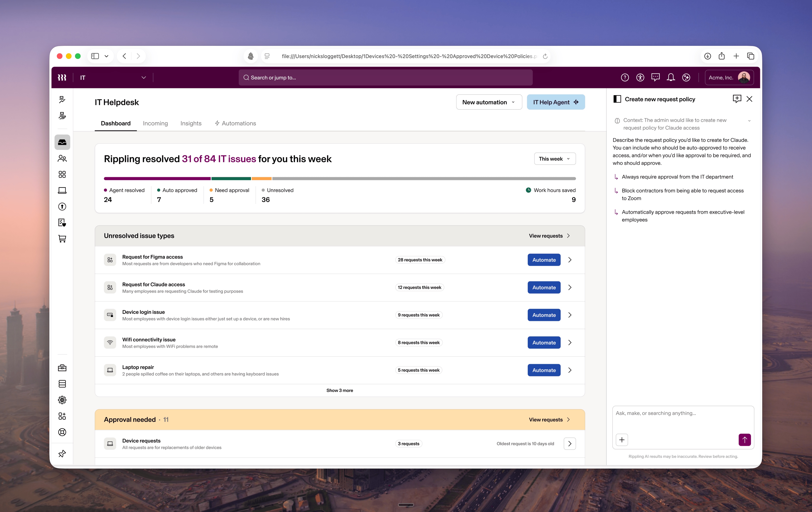Click the hand-with-flag sidebar icon
This screenshot has height=512, width=812.
[62, 116]
